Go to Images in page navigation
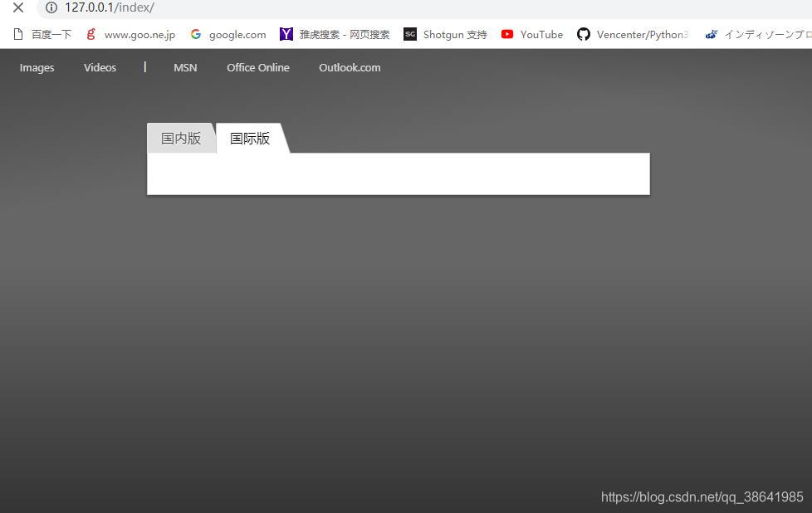 (x=37, y=68)
